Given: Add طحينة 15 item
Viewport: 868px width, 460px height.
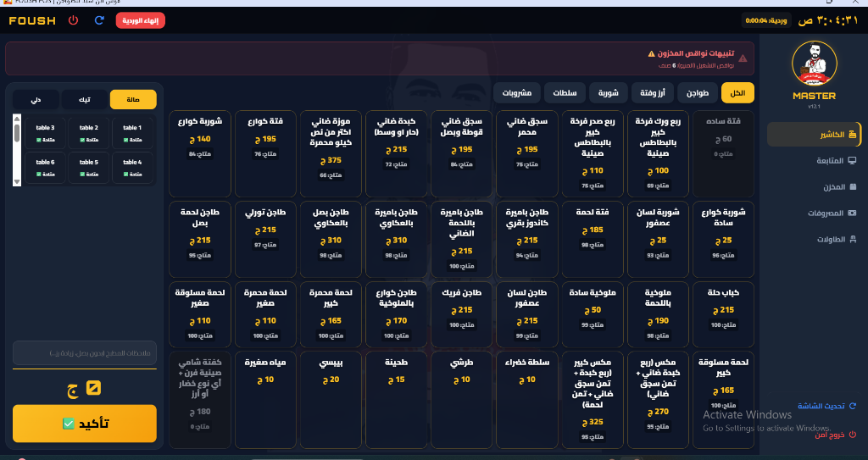Looking at the screenshot, I should point(396,400).
